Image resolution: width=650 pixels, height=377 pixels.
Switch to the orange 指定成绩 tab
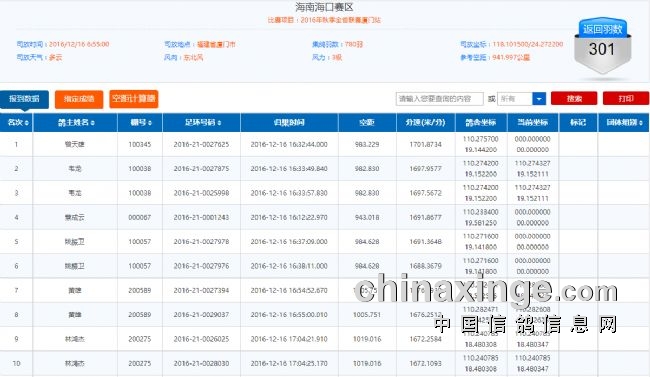pyautogui.click(x=79, y=99)
